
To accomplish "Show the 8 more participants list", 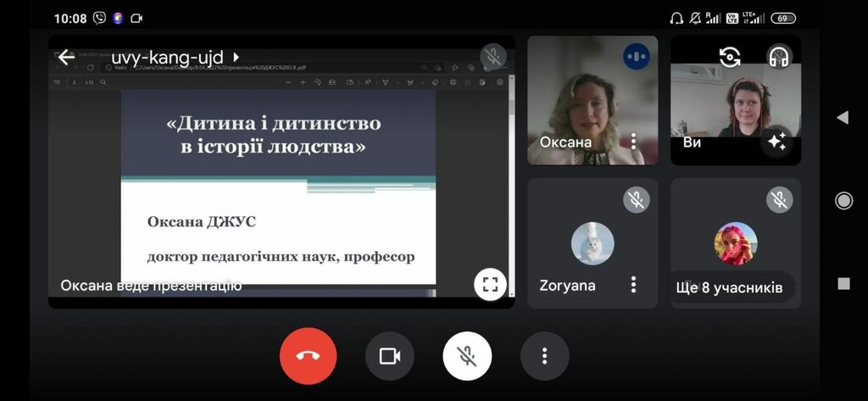I will pos(730,288).
